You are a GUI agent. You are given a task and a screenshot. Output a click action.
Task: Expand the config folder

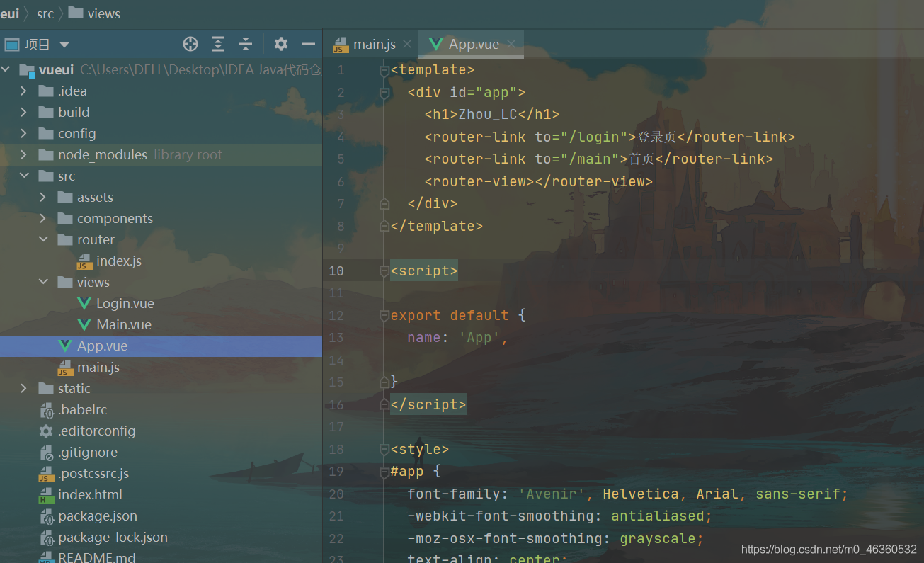(24, 133)
